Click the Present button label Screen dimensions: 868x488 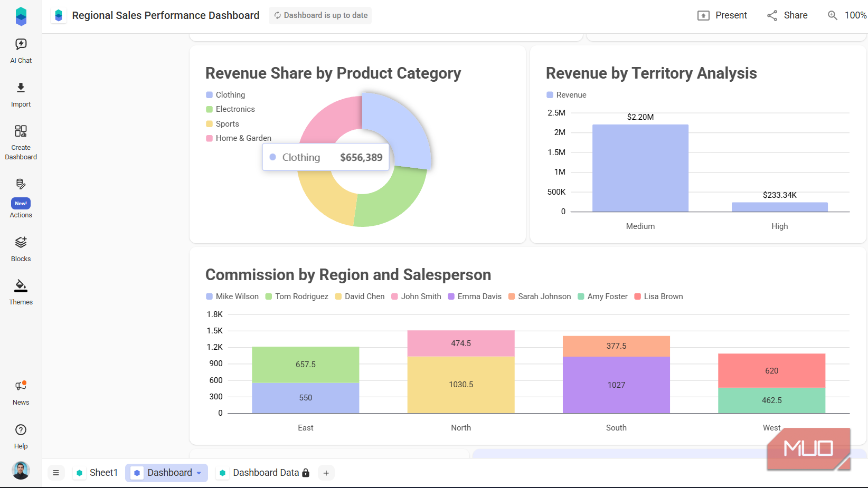[731, 15]
